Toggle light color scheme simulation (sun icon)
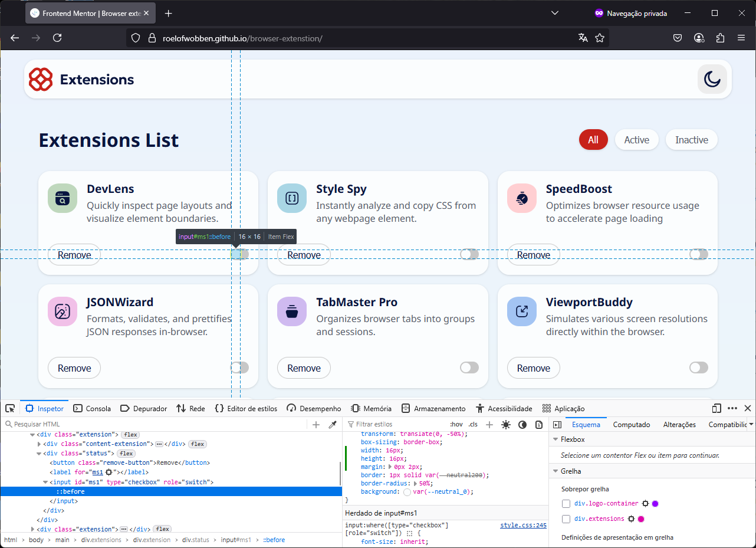Screen dimensions: 756x548 pos(506,424)
